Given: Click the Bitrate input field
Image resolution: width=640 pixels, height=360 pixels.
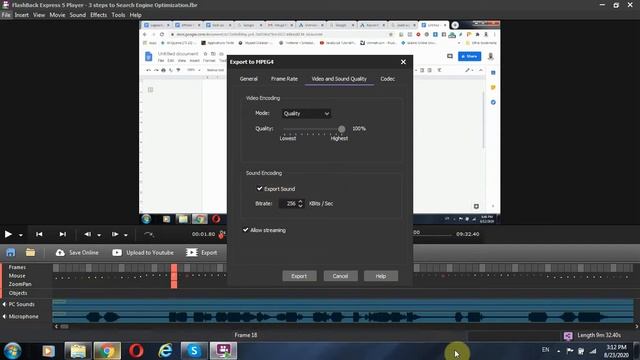Looking at the screenshot, I should click(288, 203).
